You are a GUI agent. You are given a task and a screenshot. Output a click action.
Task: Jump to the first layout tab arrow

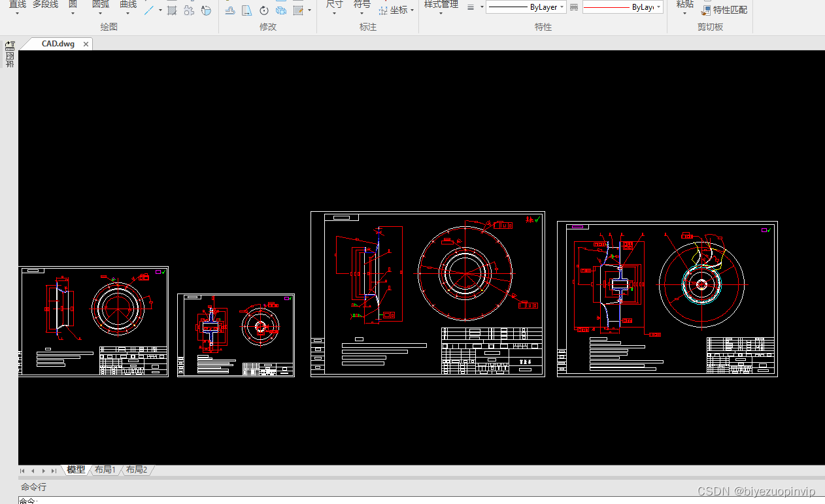(23, 471)
